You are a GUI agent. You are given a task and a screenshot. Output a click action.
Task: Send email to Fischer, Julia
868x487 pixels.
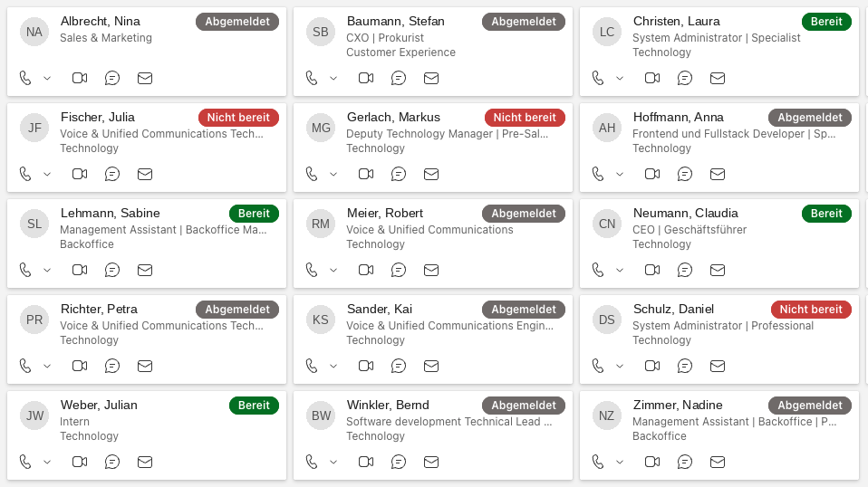pyautogui.click(x=145, y=174)
